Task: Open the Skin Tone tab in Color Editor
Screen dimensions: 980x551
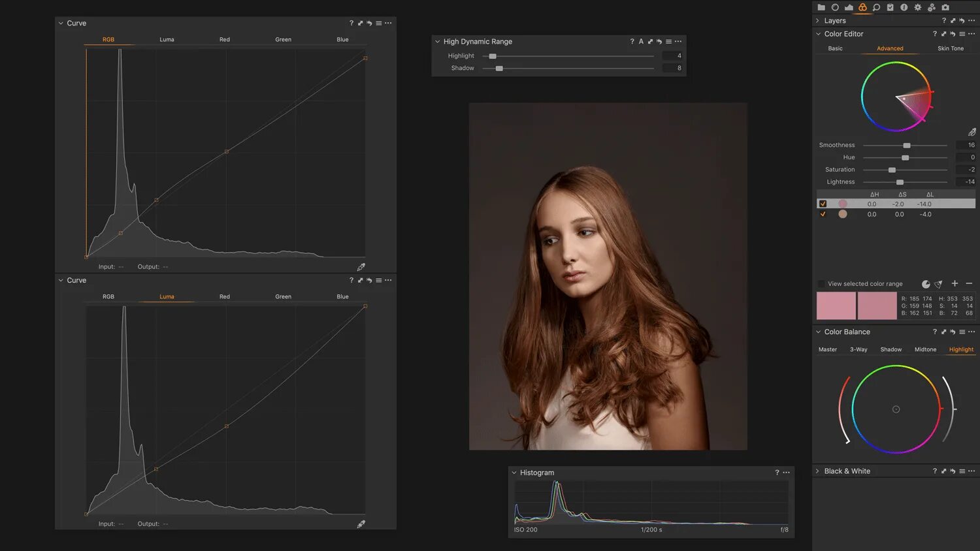Action: (x=951, y=48)
